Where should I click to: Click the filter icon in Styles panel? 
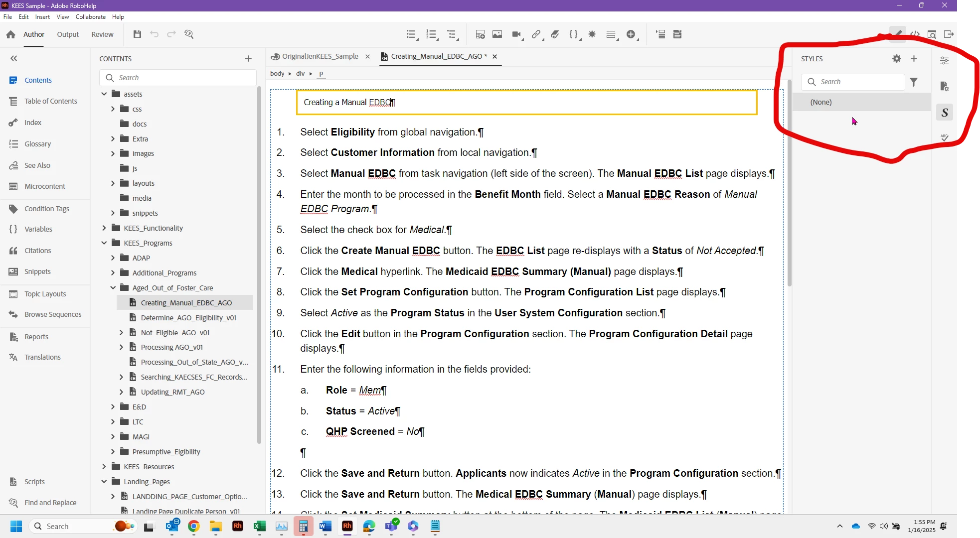[x=914, y=82]
